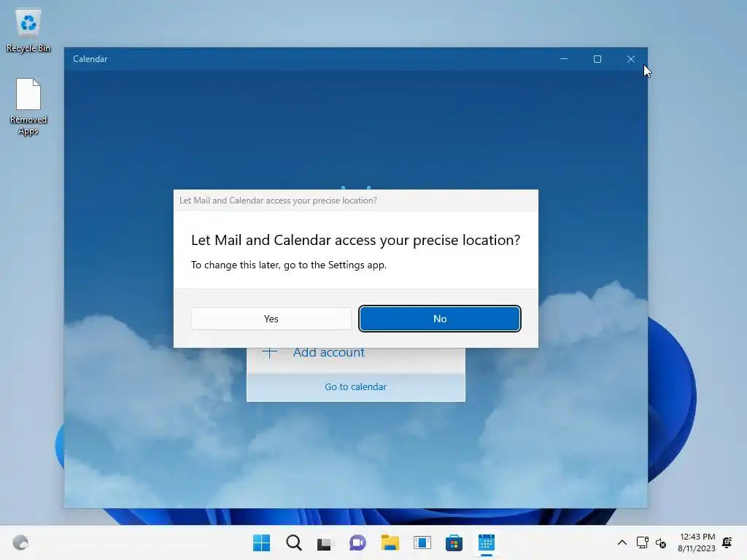Screen dimensions: 747x560
Task: Click Yes to allow location access
Action: coord(271,319)
